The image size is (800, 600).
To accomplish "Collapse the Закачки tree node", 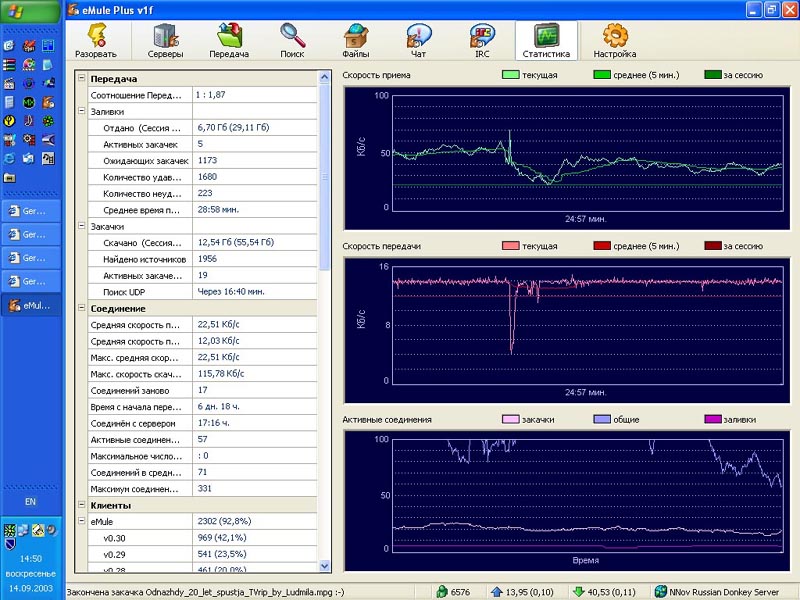I will 82,226.
